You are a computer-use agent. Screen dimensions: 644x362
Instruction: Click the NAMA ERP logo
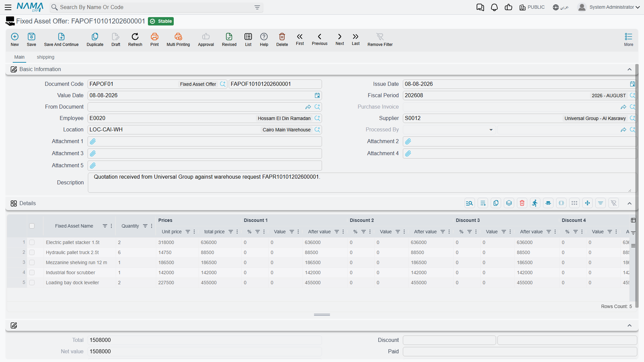pos(30,7)
